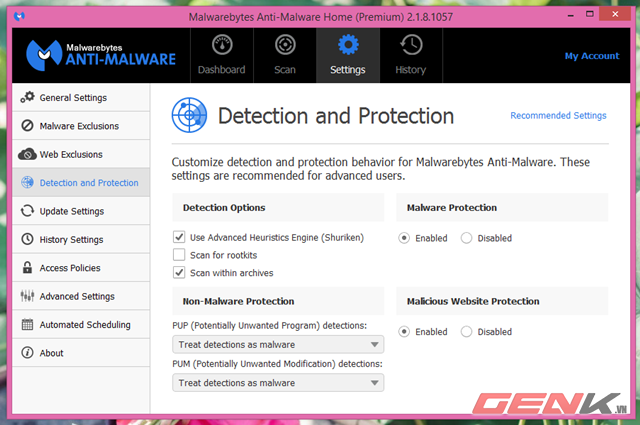Toggle Use Advanced Heuristics Engine (Shuriken) checkbox
Image resolution: width=640 pixels, height=425 pixels.
tap(179, 237)
